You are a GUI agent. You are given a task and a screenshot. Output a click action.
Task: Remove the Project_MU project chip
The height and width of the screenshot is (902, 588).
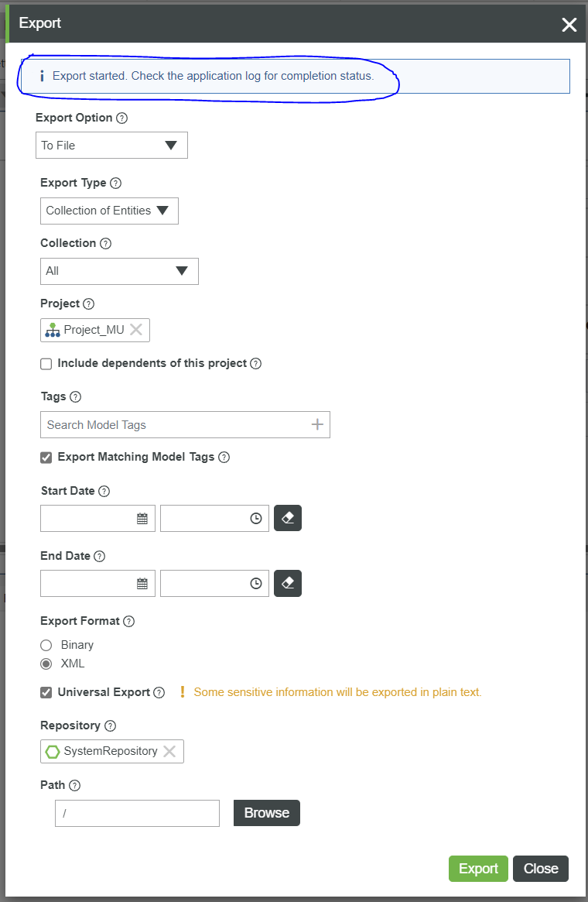(137, 329)
